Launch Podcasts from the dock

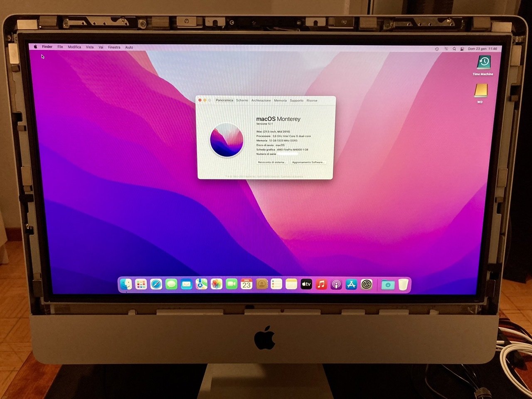[336, 285]
